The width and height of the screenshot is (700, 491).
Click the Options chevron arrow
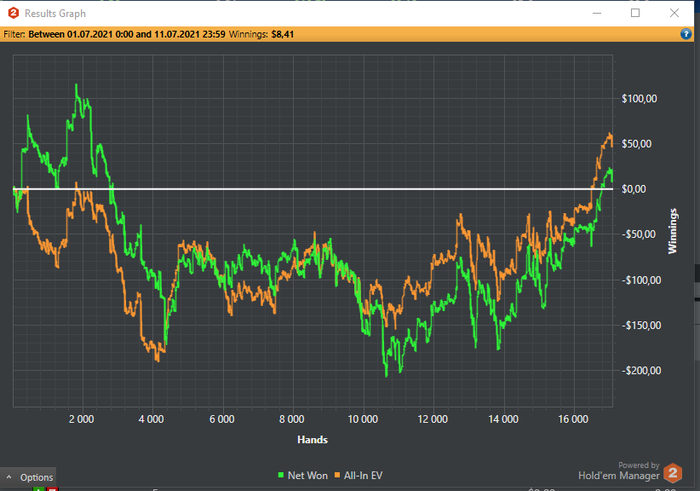9,477
